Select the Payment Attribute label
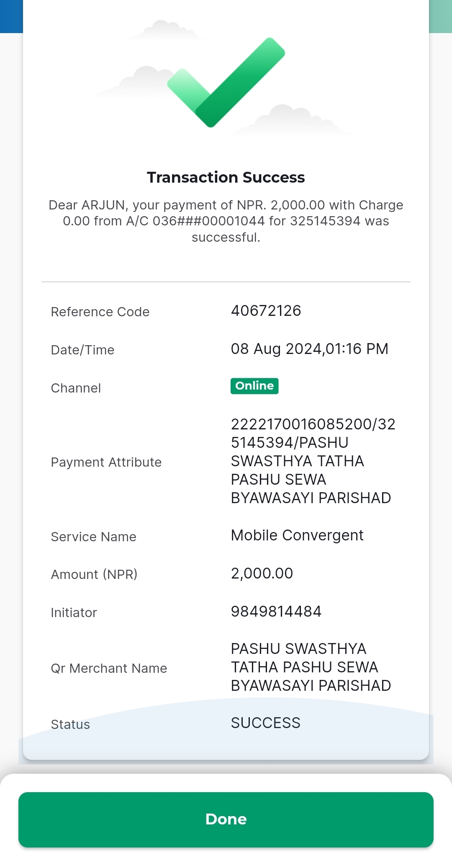The width and height of the screenshot is (452, 868). click(x=106, y=462)
